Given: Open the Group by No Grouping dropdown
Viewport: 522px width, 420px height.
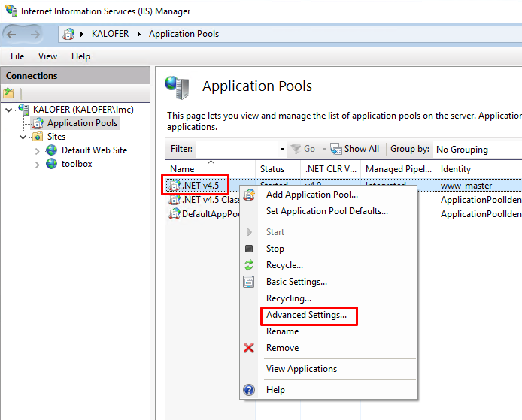Looking at the screenshot, I should point(478,150).
